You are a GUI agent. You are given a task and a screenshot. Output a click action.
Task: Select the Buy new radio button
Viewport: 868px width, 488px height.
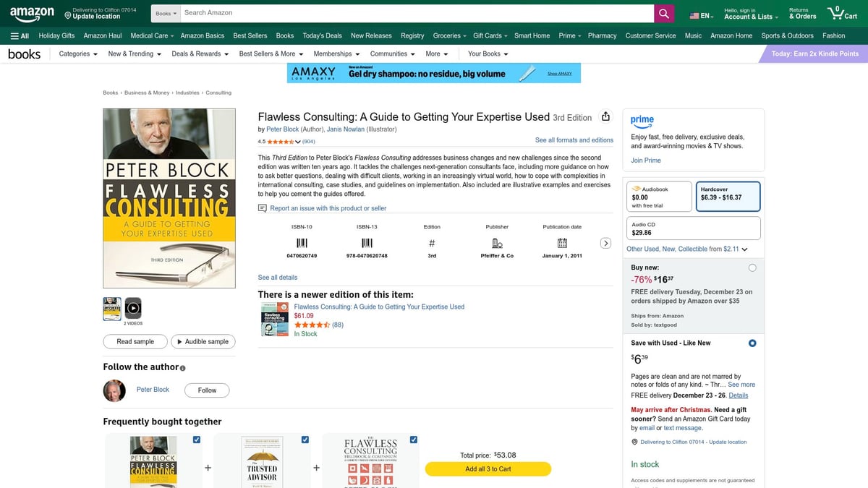(x=752, y=267)
